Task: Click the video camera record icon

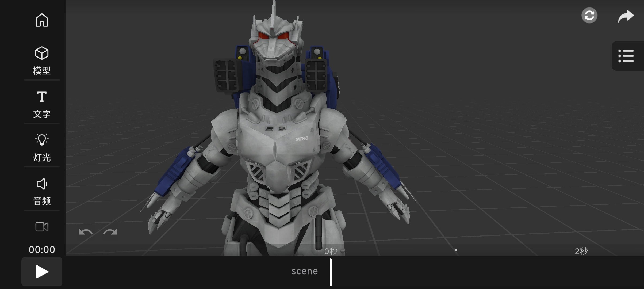Action: click(x=42, y=227)
